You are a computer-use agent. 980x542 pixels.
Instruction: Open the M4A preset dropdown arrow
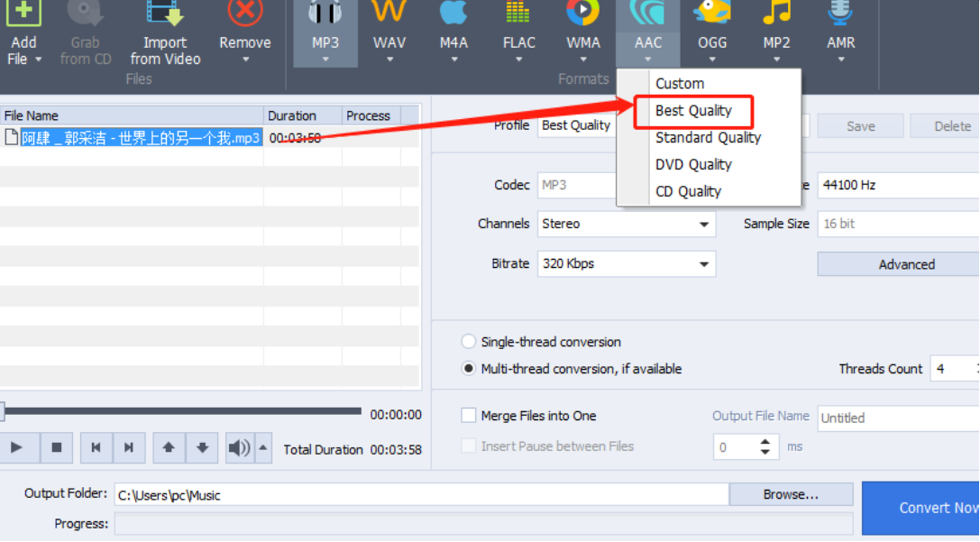coord(454,60)
